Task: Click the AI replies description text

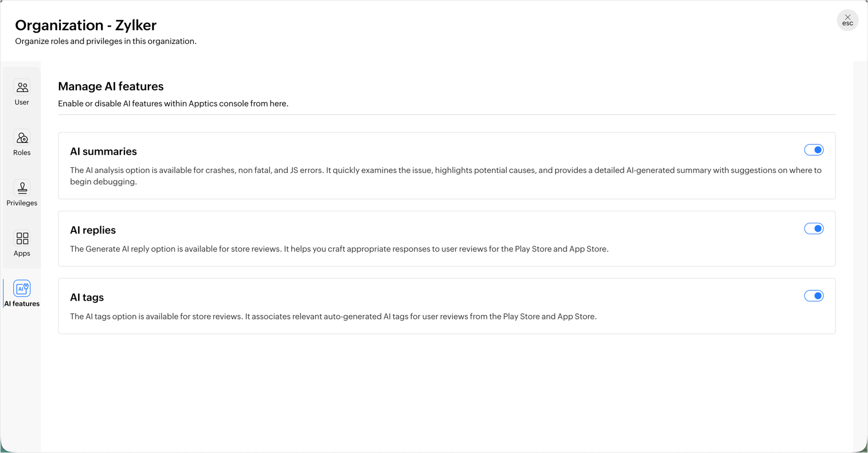Action: click(339, 249)
